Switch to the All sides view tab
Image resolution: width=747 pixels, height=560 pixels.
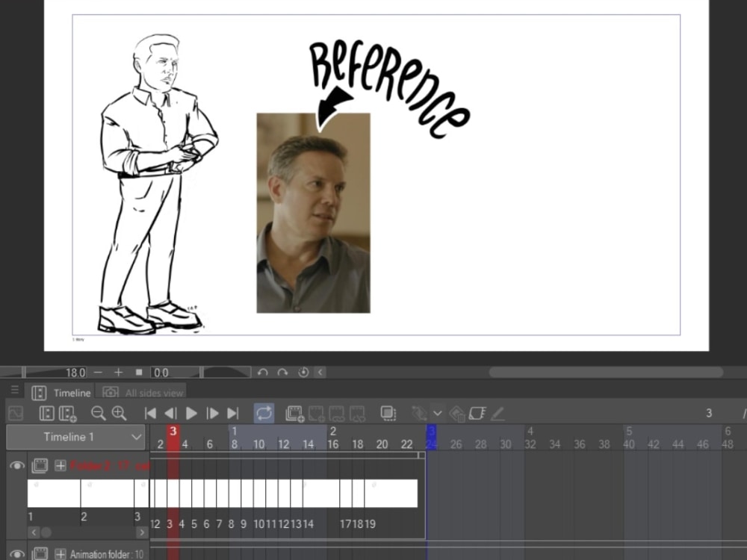click(152, 393)
